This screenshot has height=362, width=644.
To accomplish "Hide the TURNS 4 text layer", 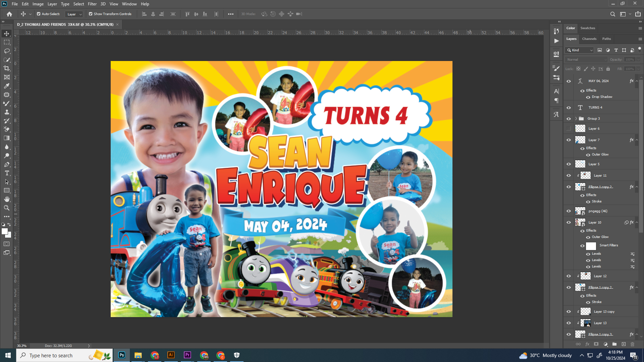I will tap(569, 108).
